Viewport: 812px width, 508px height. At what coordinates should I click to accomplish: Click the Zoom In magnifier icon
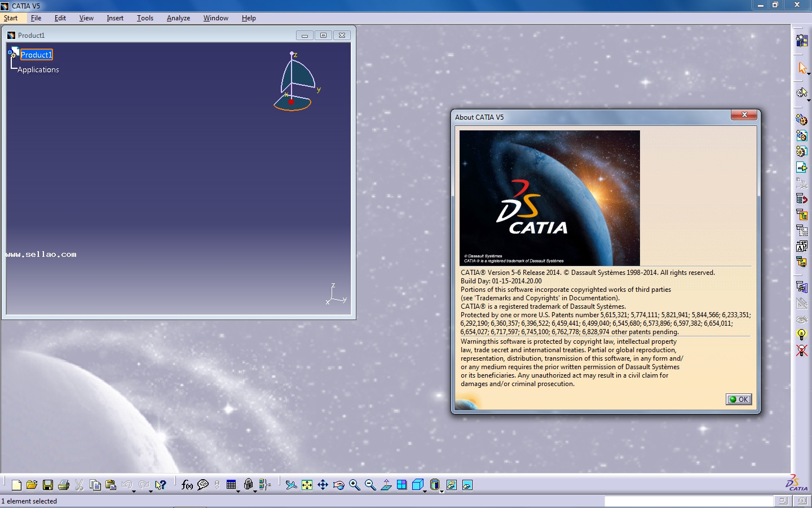[354, 485]
